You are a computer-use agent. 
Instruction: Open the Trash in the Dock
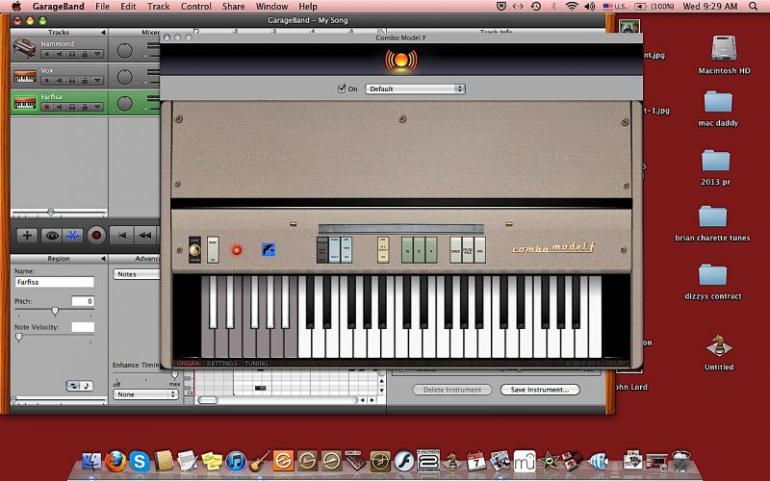pos(682,462)
